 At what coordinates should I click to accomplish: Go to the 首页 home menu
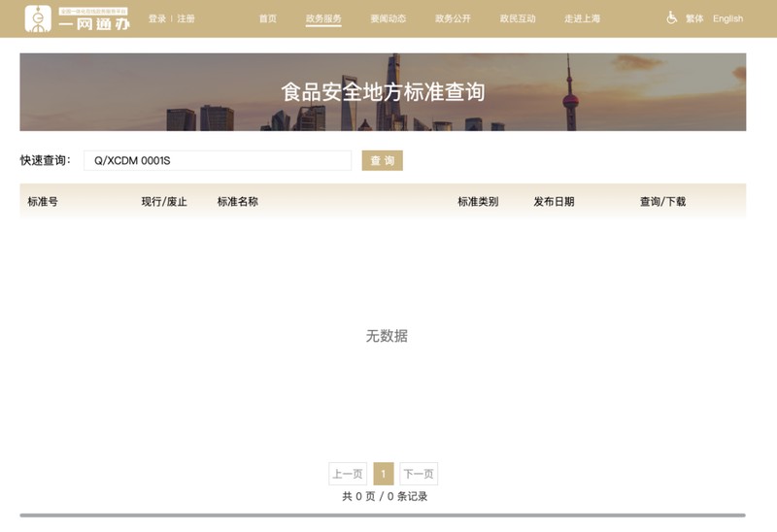268,18
